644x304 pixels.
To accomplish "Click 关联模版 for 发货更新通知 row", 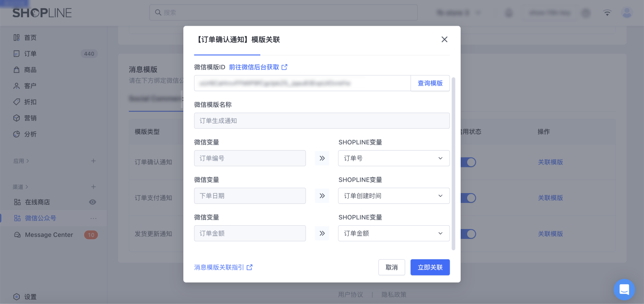I will pyautogui.click(x=550, y=234).
